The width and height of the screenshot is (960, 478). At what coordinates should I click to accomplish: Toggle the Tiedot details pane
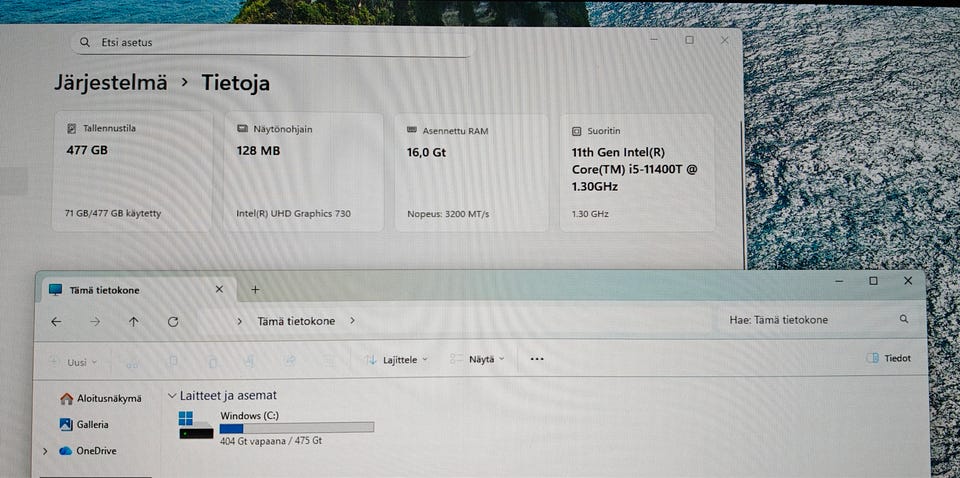(x=888, y=358)
